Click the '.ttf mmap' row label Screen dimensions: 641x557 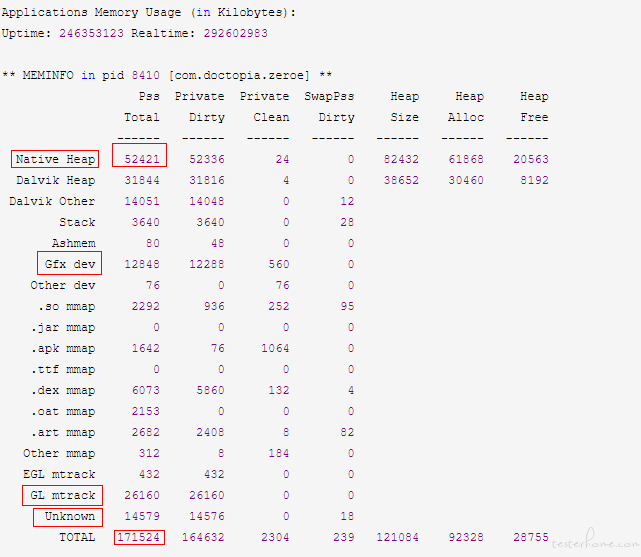(63, 369)
